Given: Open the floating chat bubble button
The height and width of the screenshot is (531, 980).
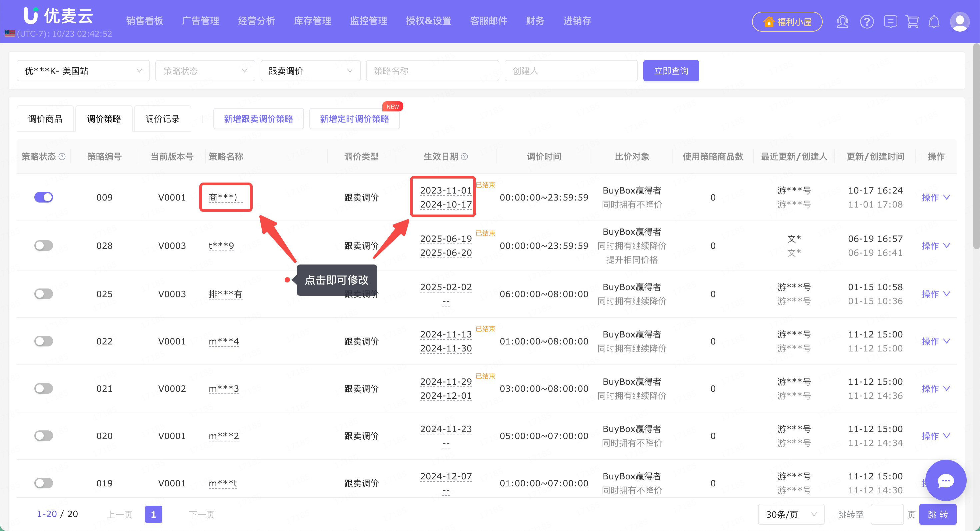Looking at the screenshot, I should tap(945, 480).
